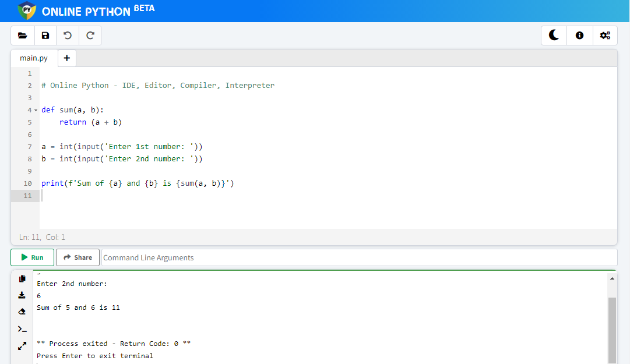The width and height of the screenshot is (630, 364).
Task: Focus the Command Line Arguments field
Action: click(358, 257)
